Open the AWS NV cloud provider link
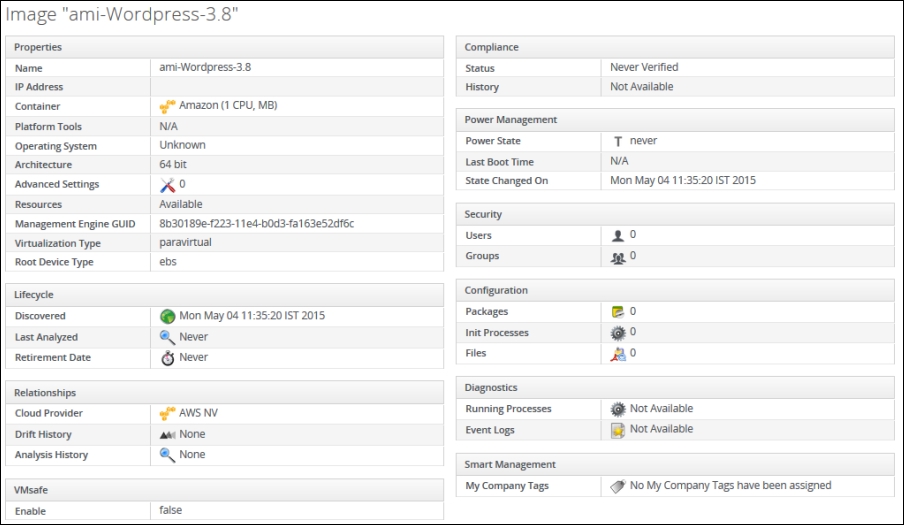This screenshot has width=904, height=525. click(198, 413)
